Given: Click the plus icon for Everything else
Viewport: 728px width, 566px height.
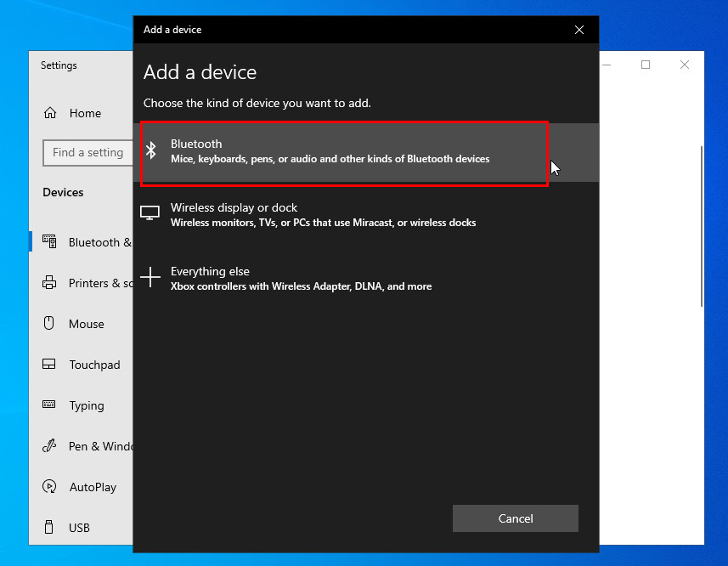Looking at the screenshot, I should 150,277.
